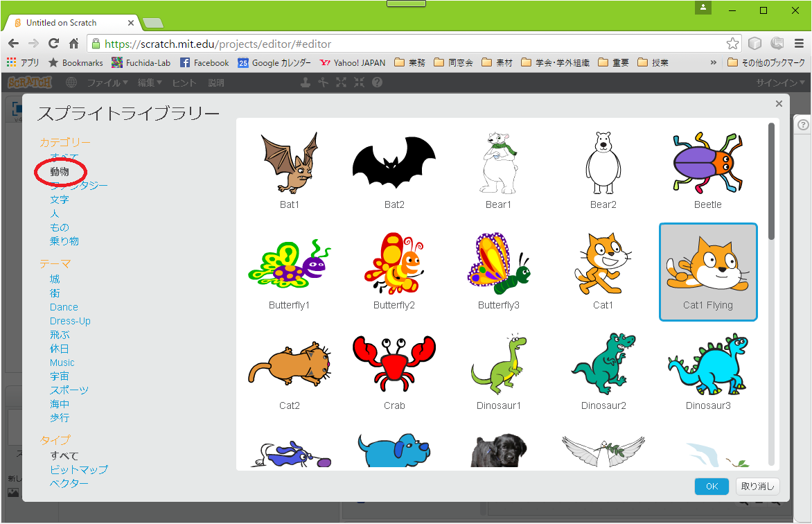The image size is (812, 524).
Task: Open the language globe icon
Action: 71,82
